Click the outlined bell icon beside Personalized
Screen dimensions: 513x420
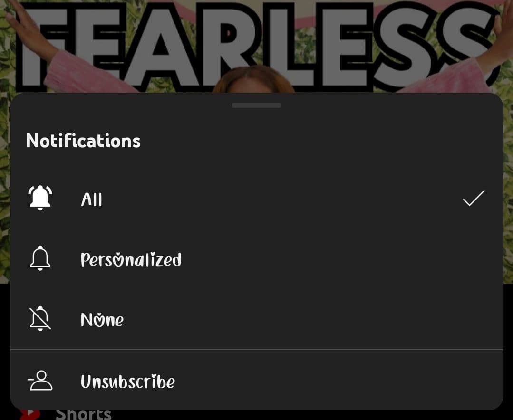[40, 258]
